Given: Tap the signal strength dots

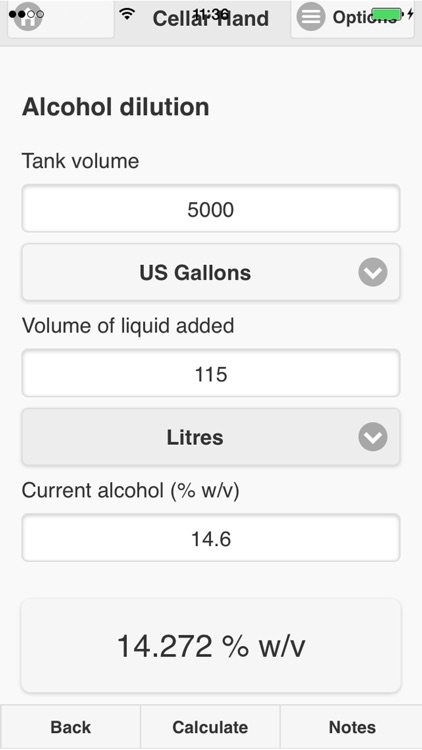Looking at the screenshot, I should tap(26, 14).
